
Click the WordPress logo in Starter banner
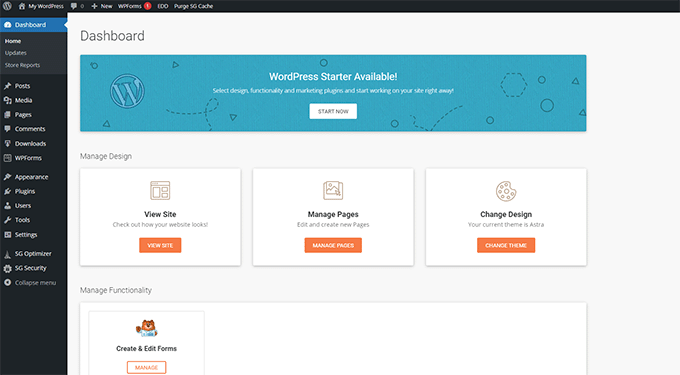click(127, 91)
